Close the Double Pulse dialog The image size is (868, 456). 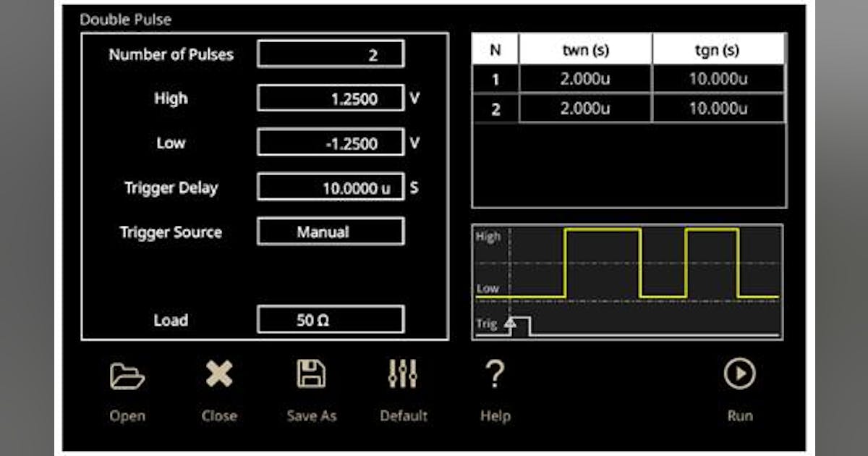219,376
